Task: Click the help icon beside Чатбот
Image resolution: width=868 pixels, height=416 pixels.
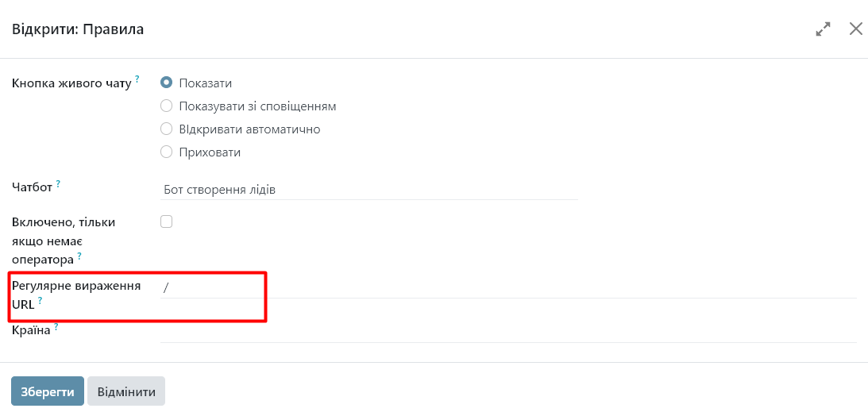Action: point(58,183)
